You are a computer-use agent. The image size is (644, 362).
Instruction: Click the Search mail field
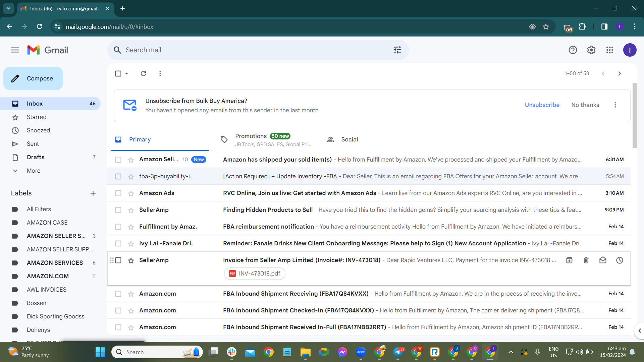click(258, 50)
